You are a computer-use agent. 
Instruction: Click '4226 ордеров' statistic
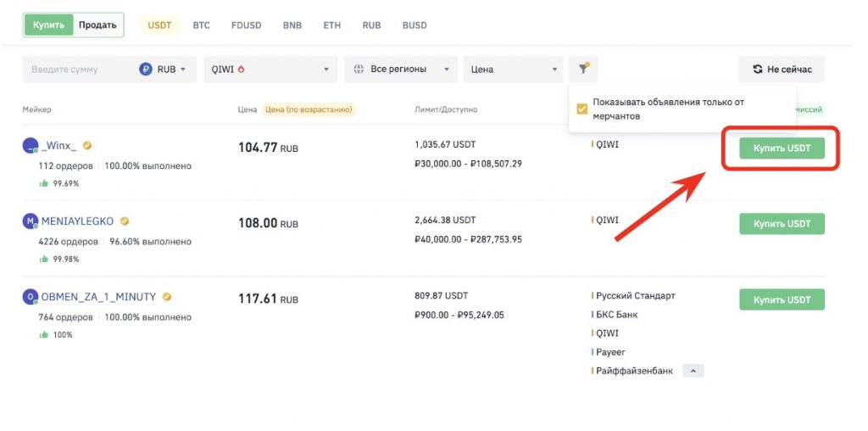coord(68,242)
